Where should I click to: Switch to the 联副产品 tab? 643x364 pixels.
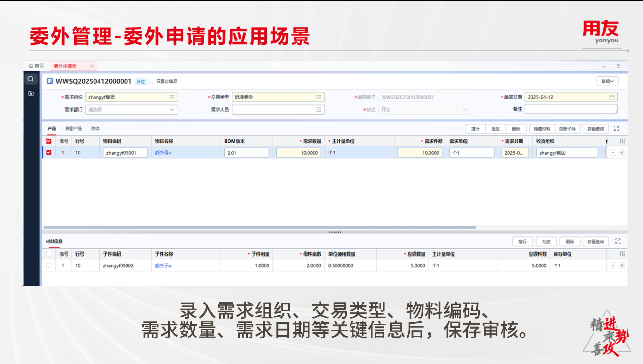(x=73, y=129)
